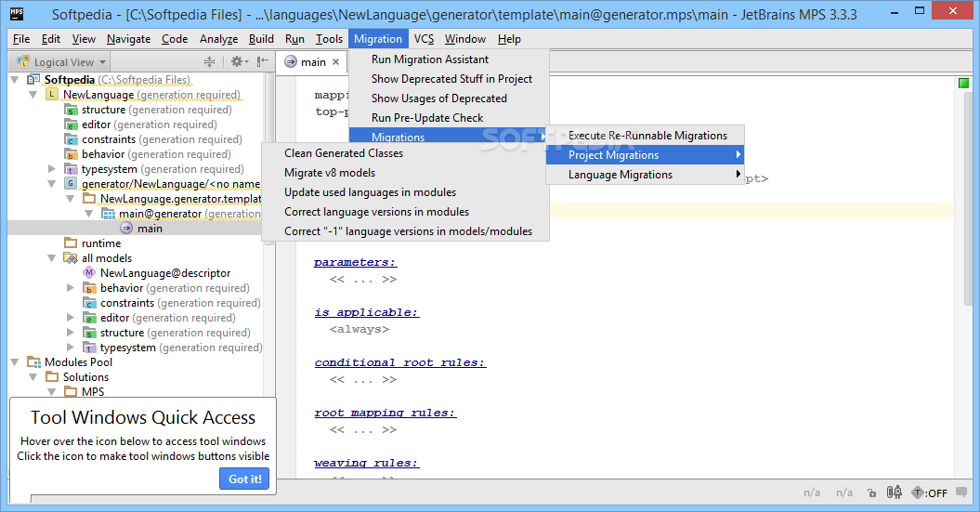Screen dimensions: 980x512
Task: Collapse the generator/NewLanguage node
Action: tap(52, 184)
